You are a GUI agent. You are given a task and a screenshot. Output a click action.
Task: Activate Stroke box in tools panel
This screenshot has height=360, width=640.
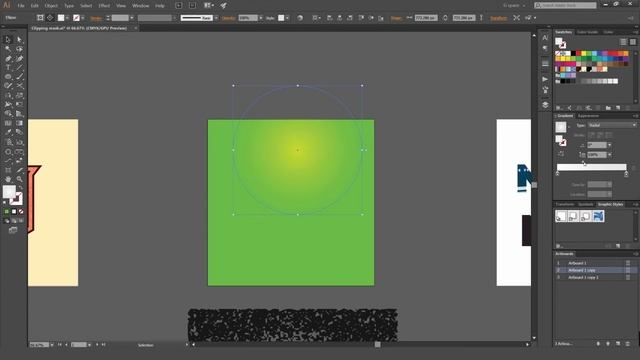coord(17,199)
